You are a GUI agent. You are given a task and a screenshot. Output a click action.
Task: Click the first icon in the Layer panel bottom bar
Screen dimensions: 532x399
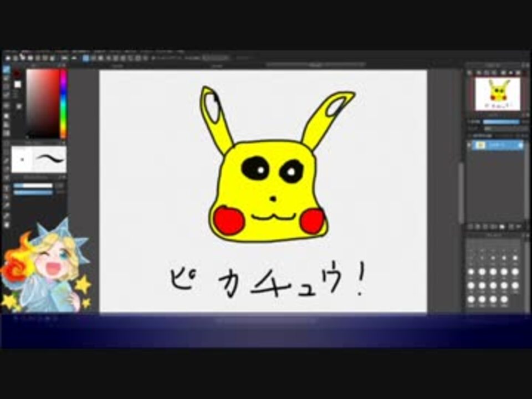(x=470, y=226)
